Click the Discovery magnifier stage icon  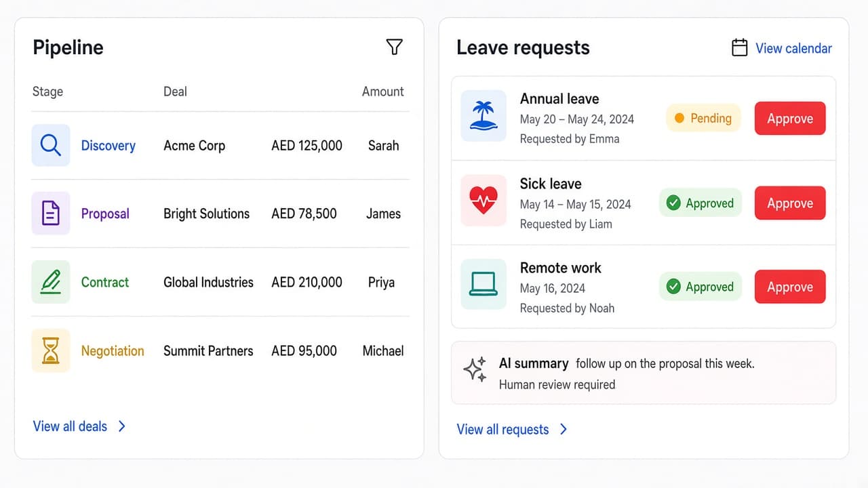(x=51, y=145)
